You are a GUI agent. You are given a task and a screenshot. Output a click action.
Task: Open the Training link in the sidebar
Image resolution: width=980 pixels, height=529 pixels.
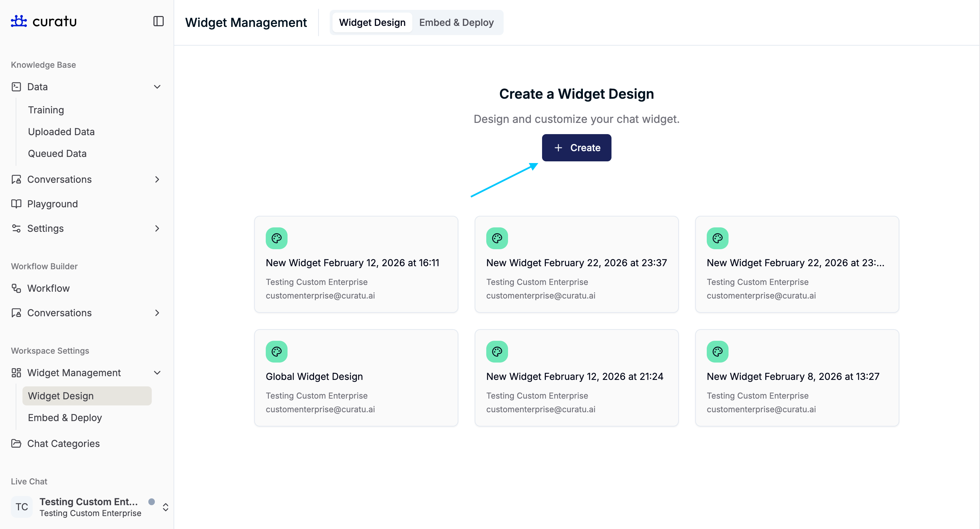tap(46, 110)
